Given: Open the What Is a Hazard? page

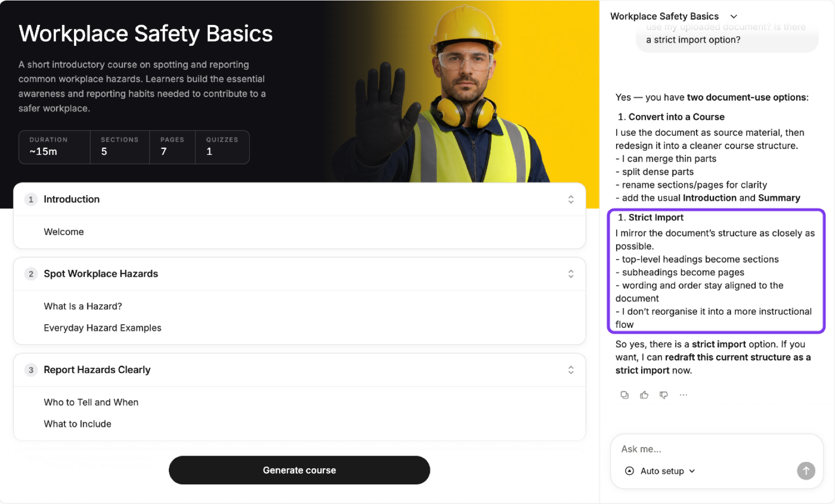Looking at the screenshot, I should (83, 307).
